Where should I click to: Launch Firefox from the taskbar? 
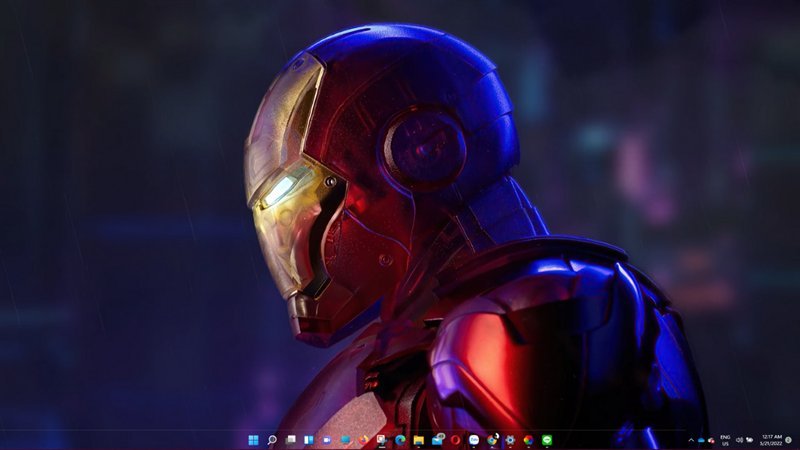pos(364,440)
